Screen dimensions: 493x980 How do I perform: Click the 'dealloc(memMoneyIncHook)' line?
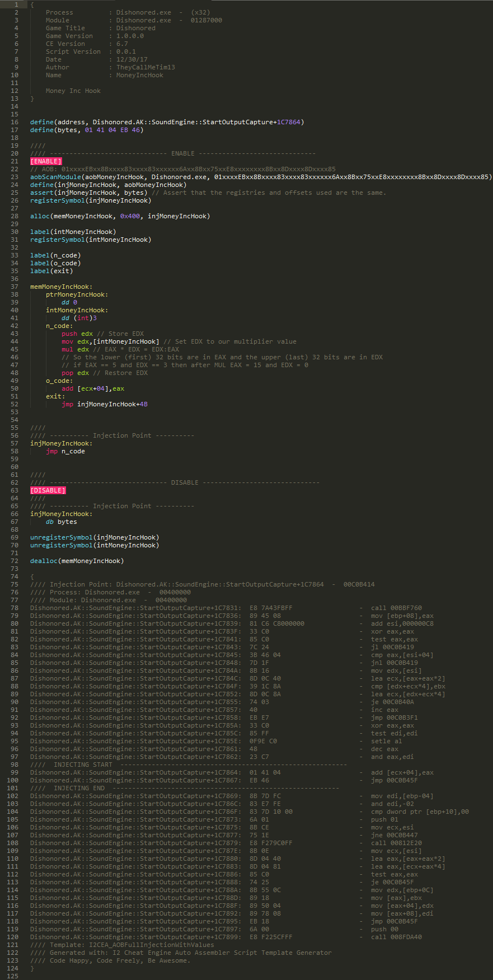pyautogui.click(x=77, y=561)
